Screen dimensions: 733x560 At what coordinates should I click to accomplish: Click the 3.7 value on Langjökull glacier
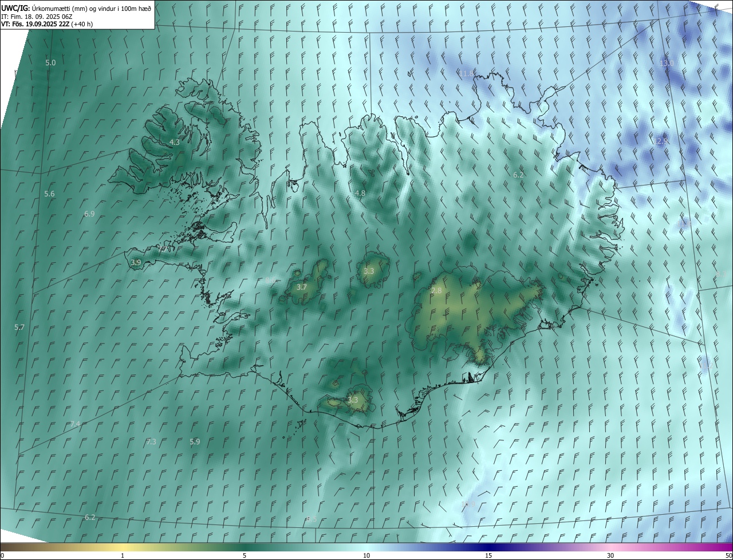pyautogui.click(x=302, y=287)
